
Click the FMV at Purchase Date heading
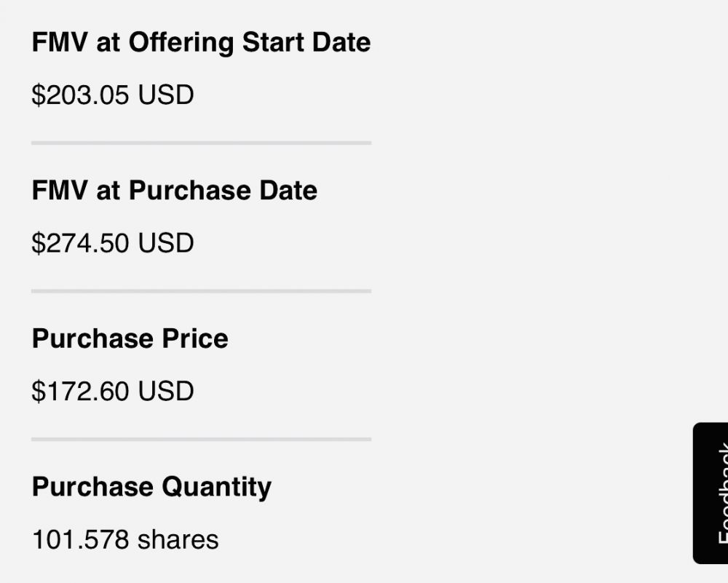point(175,191)
